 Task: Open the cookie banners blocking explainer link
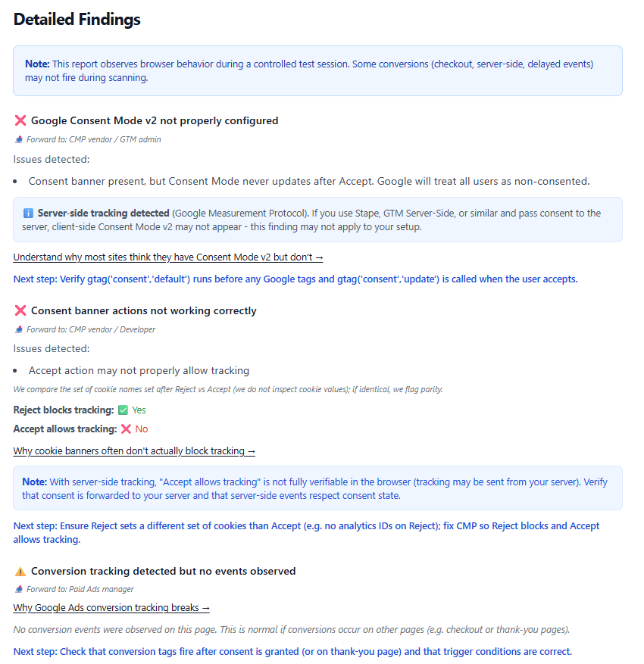[x=134, y=450]
